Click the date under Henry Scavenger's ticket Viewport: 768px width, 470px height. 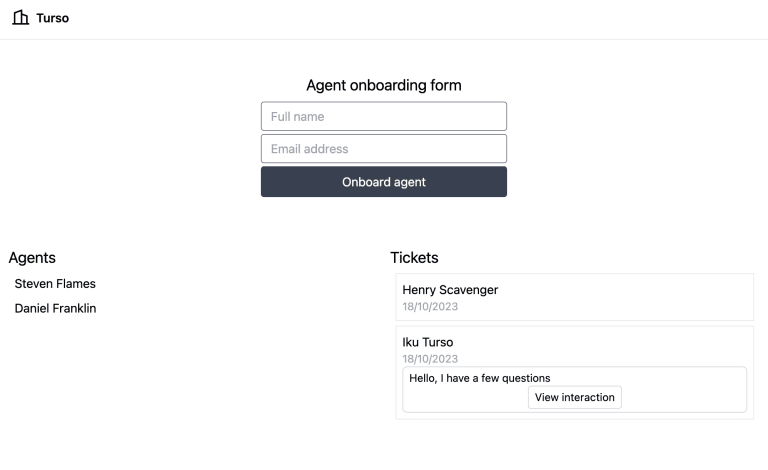(x=430, y=306)
